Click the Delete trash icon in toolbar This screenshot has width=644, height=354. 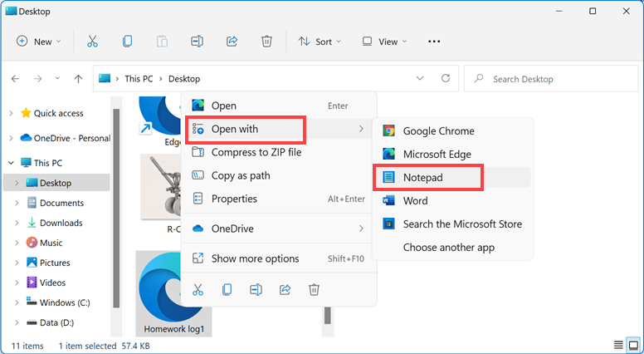(266, 42)
